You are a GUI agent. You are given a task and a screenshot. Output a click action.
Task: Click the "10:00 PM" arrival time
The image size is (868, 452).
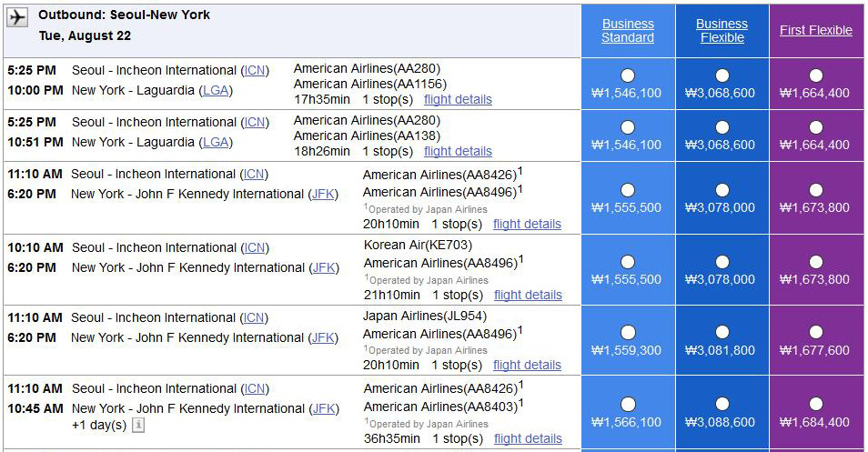[x=35, y=91]
